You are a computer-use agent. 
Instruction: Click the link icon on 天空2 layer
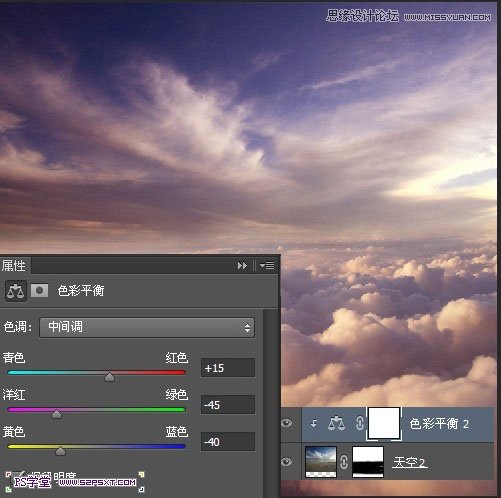coord(344,462)
